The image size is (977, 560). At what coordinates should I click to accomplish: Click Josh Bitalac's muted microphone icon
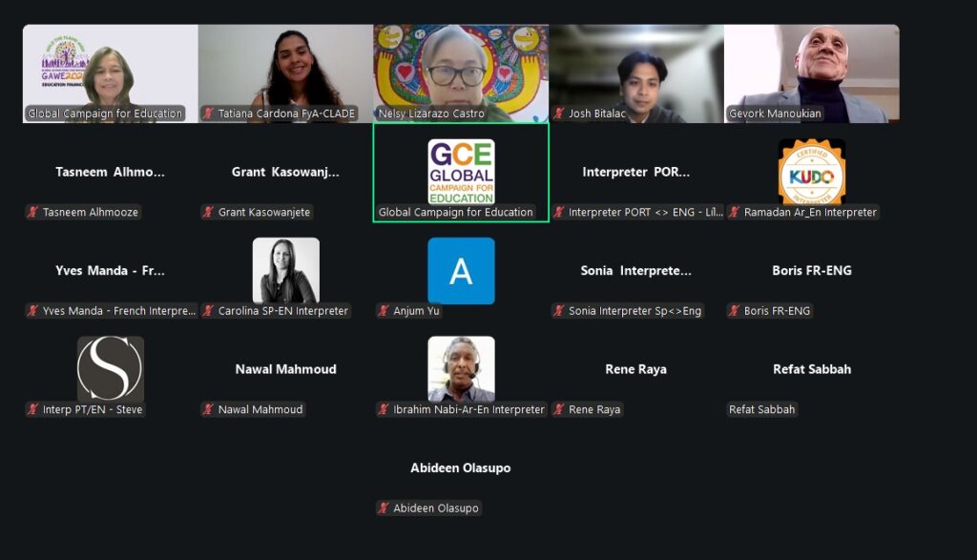(x=559, y=114)
